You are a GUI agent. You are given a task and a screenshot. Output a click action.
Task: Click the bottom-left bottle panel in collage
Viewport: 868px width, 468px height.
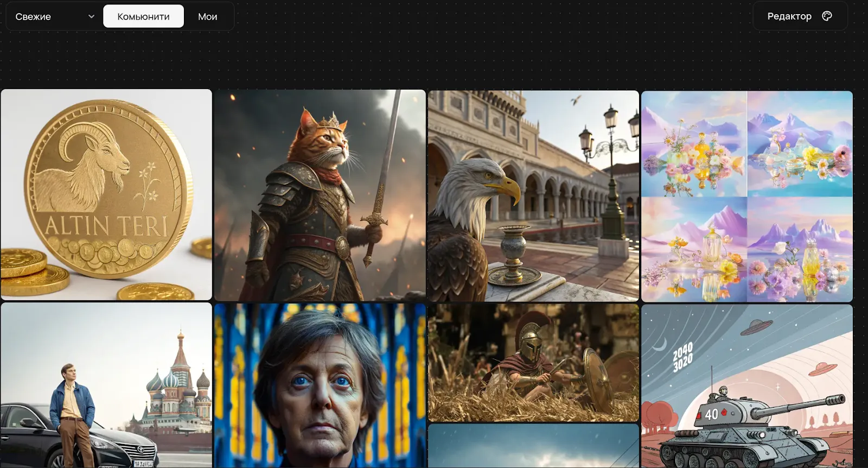pyautogui.click(x=694, y=249)
